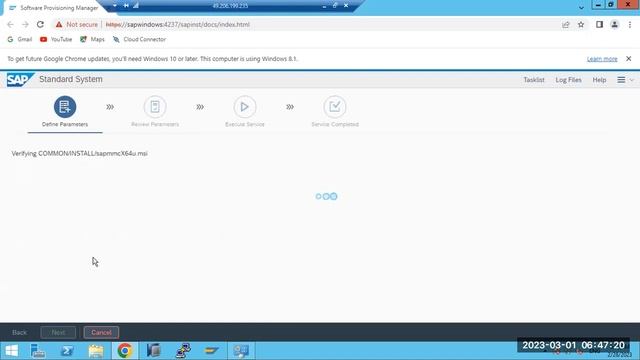Click the Learn more link

(x=602, y=59)
